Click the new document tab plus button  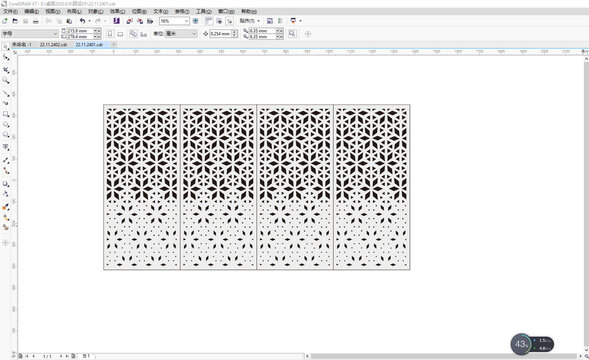pos(114,45)
